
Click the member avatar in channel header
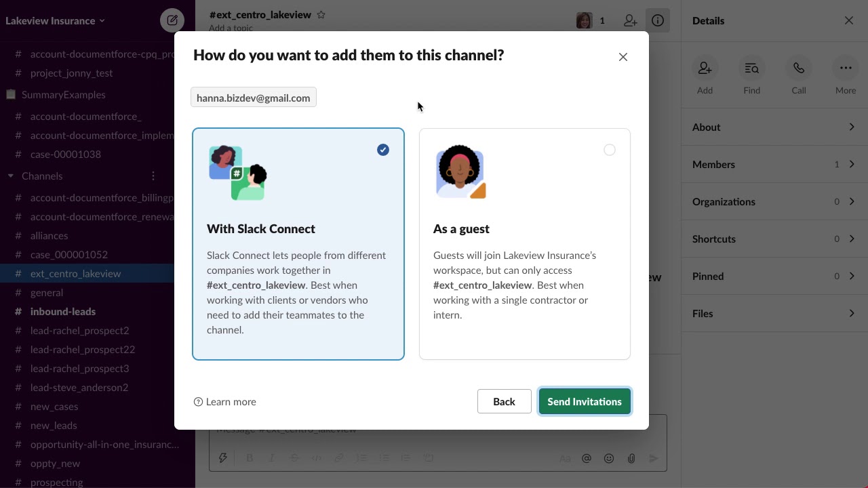tap(584, 21)
